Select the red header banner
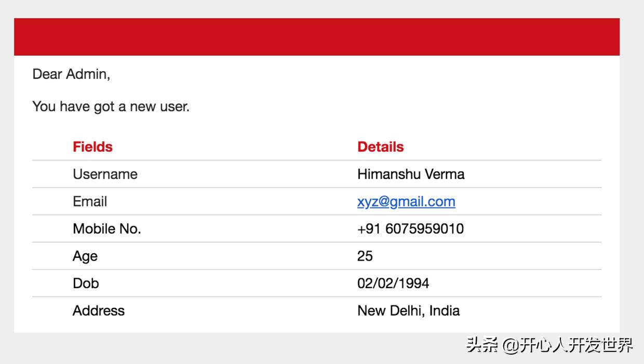Screen dimensions: 644x364 coord(317,36)
